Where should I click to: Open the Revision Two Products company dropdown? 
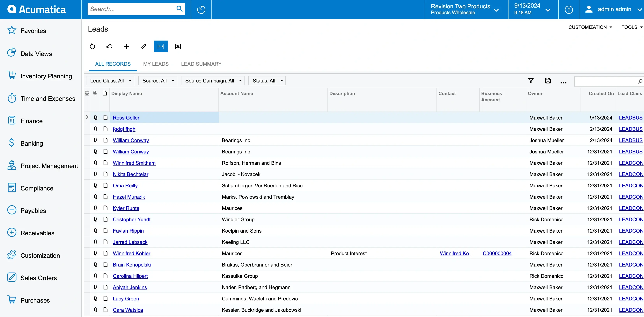click(466, 10)
